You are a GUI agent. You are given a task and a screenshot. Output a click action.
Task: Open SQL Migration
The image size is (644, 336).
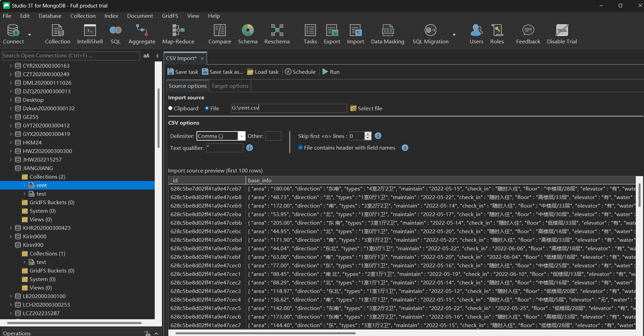[x=430, y=34]
